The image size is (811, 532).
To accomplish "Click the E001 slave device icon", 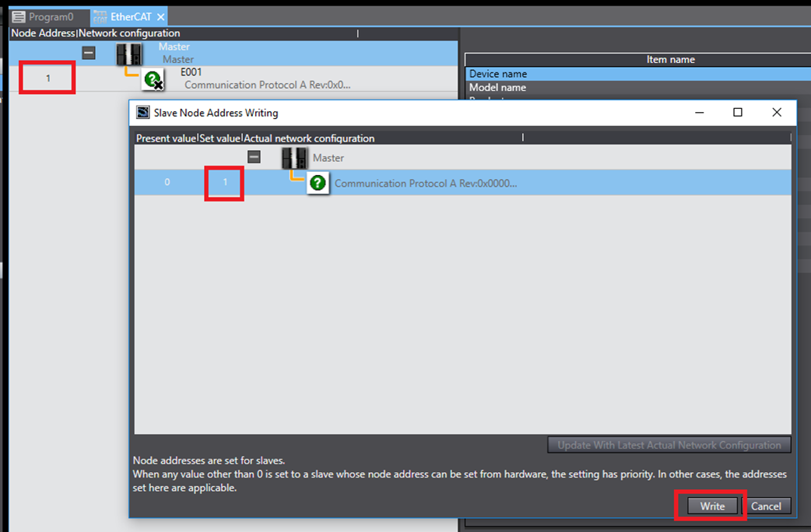I will (153, 79).
